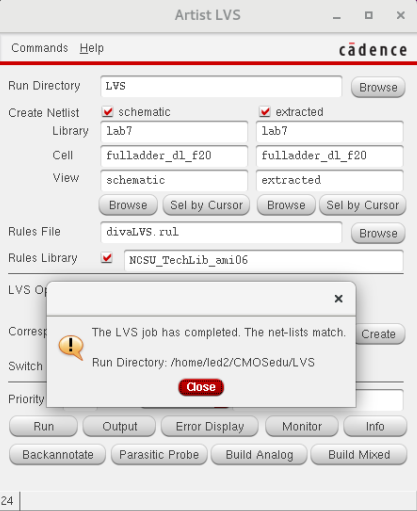The image size is (417, 511).
Task: Toggle the schematic netlist checkbox
Action: point(108,112)
